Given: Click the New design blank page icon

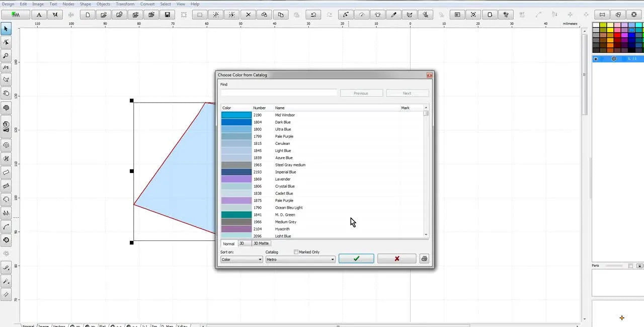Looking at the screenshot, I should [87, 15].
